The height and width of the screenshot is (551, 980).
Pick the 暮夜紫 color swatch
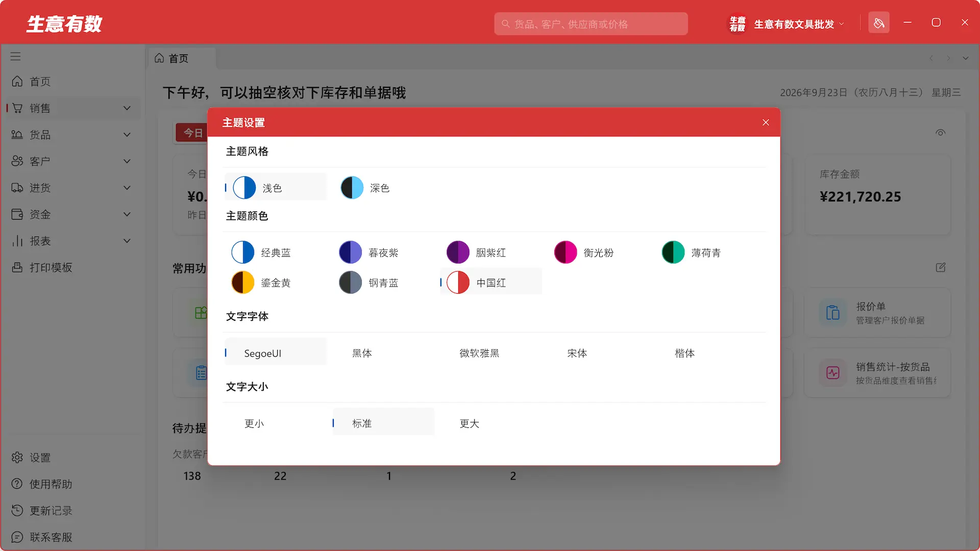click(351, 252)
